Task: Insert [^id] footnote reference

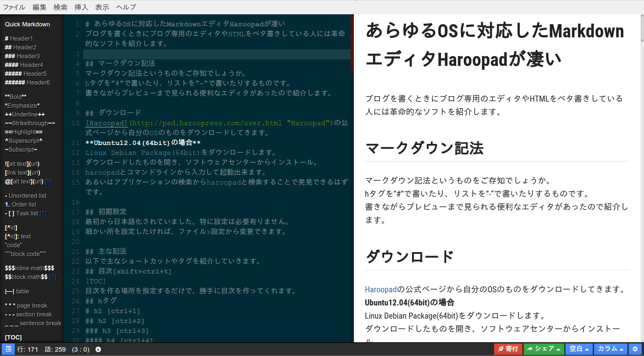Action: click(x=11, y=227)
